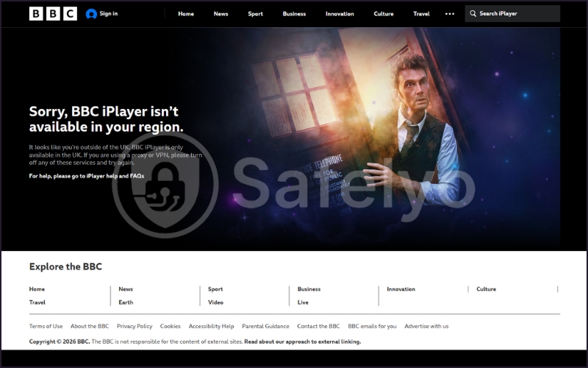Click the 'Copyright © 2026 BBC.' text
The width and height of the screenshot is (588, 368).
click(x=60, y=342)
